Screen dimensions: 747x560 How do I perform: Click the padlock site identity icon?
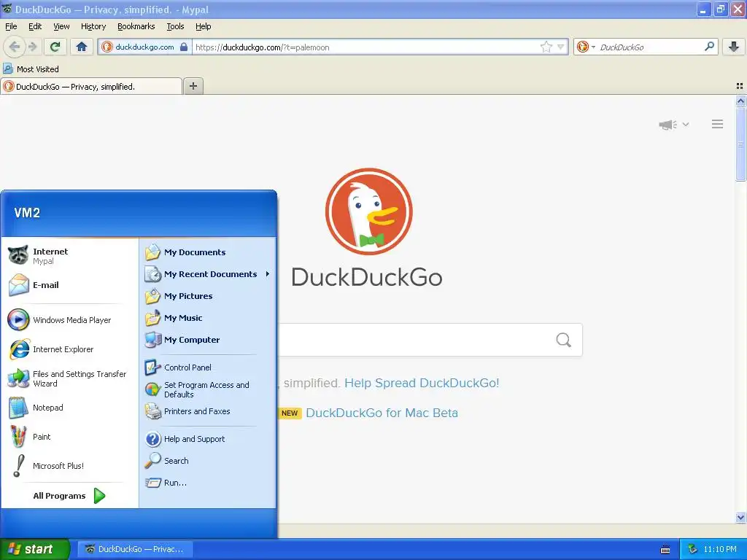(x=184, y=47)
